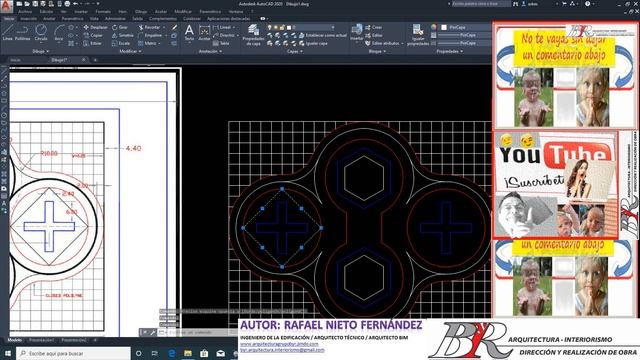Click the Matriz array tool

[x=147, y=43]
